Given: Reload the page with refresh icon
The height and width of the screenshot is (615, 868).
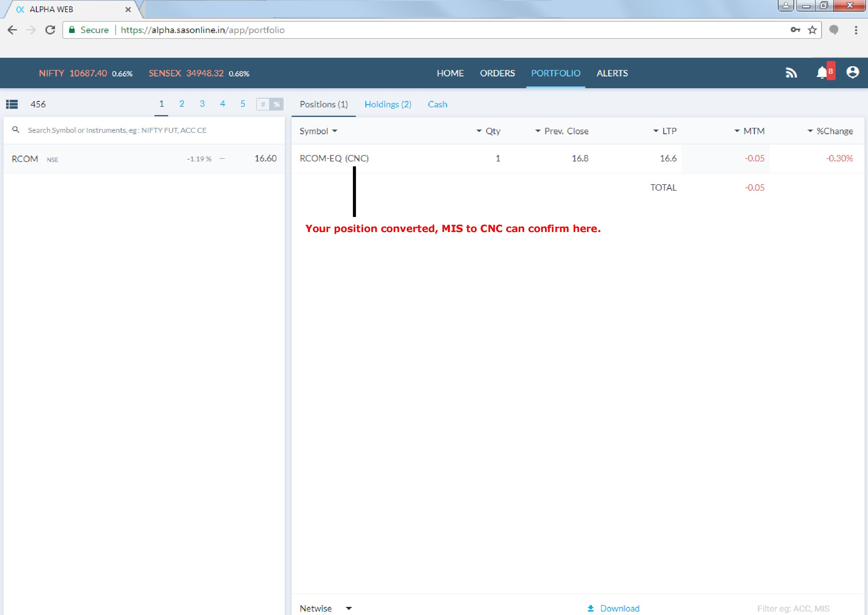Looking at the screenshot, I should (x=50, y=30).
